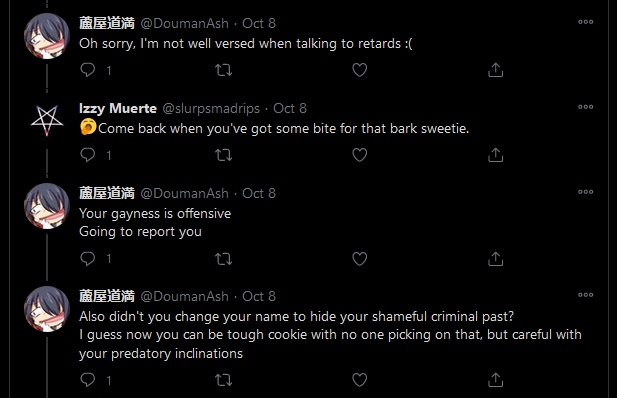This screenshot has height=398, width=617.
Task: Share the 'predatory inclinations' tweet
Action: click(495, 380)
